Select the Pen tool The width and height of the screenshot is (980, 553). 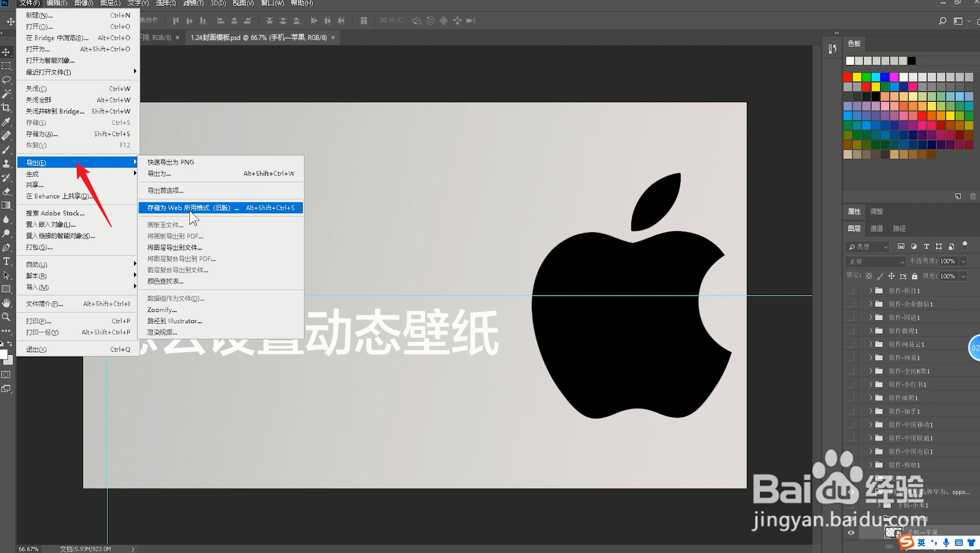(x=6, y=248)
